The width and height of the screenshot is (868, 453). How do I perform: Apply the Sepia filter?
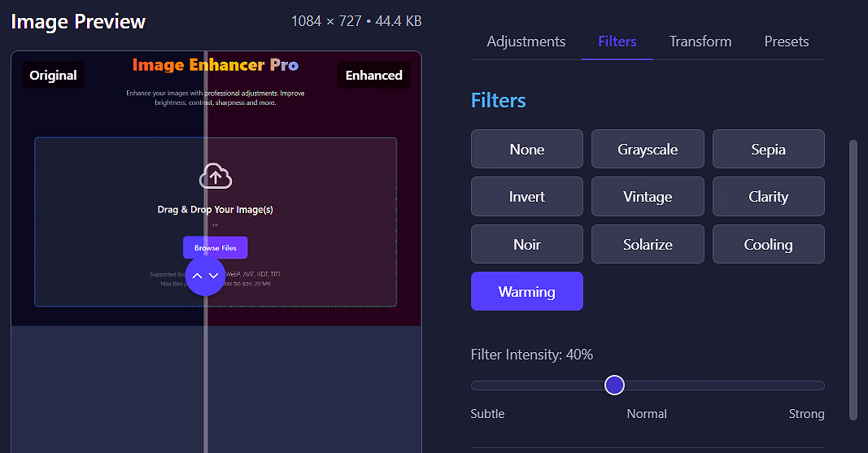(768, 149)
